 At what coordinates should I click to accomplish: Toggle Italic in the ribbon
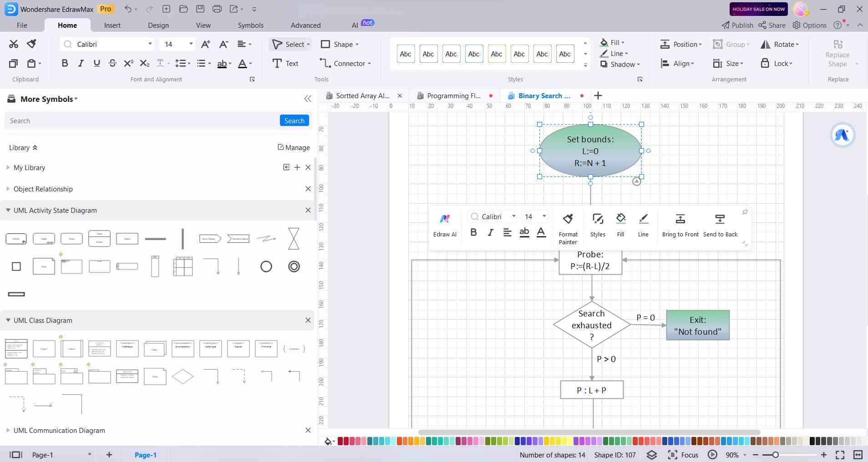(81, 64)
